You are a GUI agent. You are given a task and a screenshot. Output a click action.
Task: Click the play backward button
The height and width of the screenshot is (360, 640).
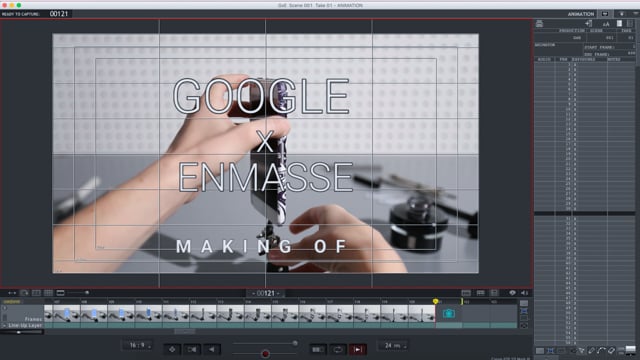tap(212, 349)
